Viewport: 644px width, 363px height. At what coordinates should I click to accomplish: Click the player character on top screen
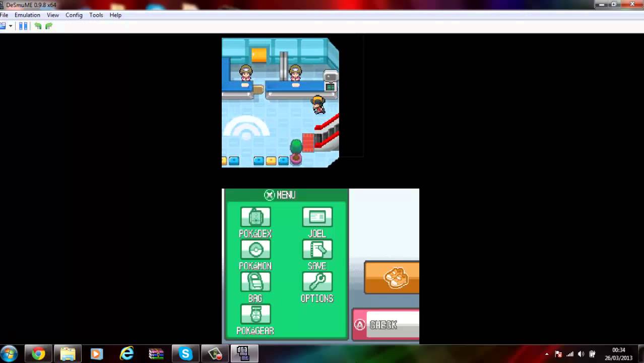(318, 105)
